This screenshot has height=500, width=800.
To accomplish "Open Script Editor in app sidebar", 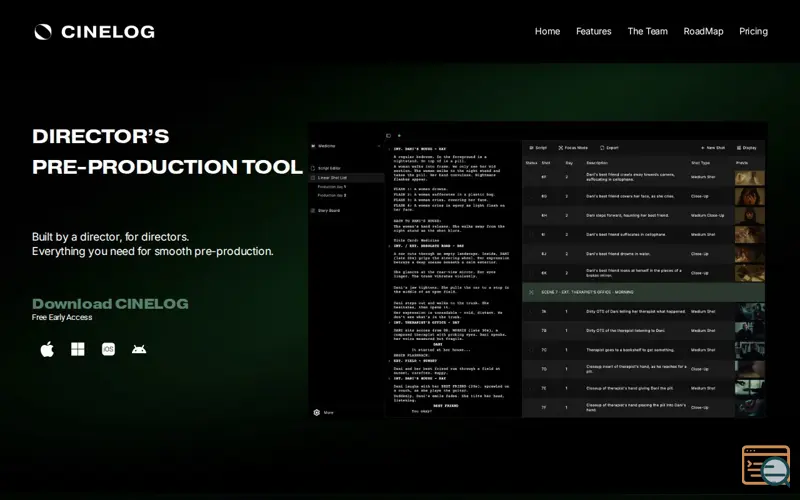I will (x=330, y=168).
